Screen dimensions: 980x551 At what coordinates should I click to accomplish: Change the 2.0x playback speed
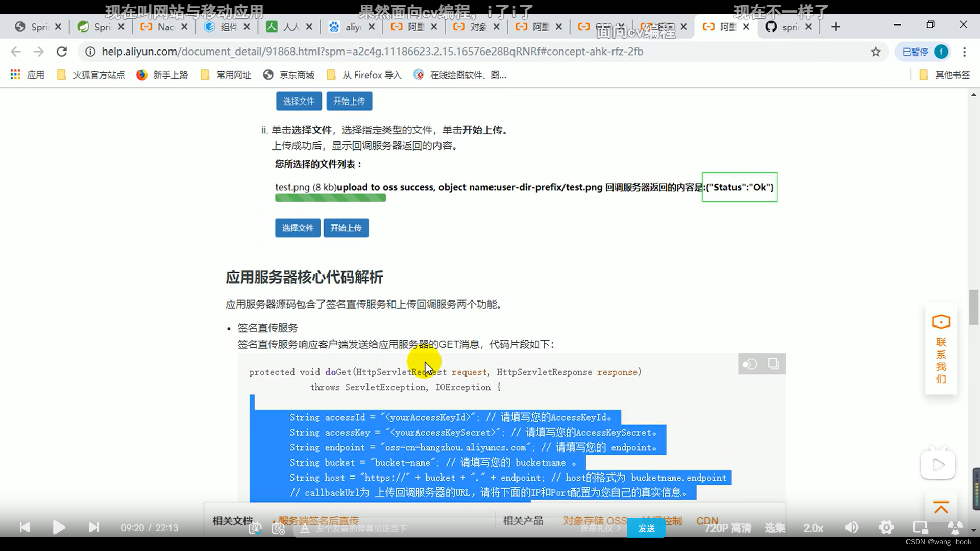[813, 528]
